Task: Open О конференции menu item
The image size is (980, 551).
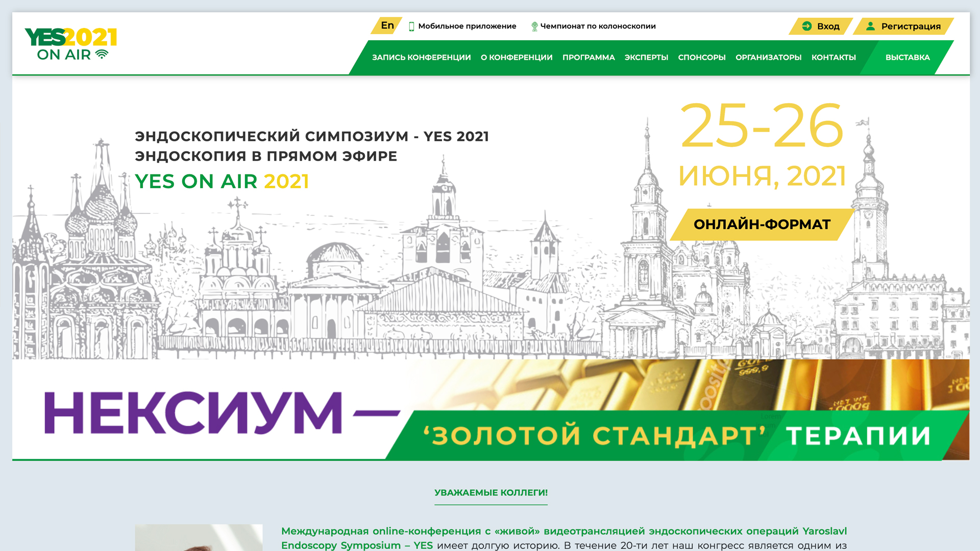Action: pos(516,58)
